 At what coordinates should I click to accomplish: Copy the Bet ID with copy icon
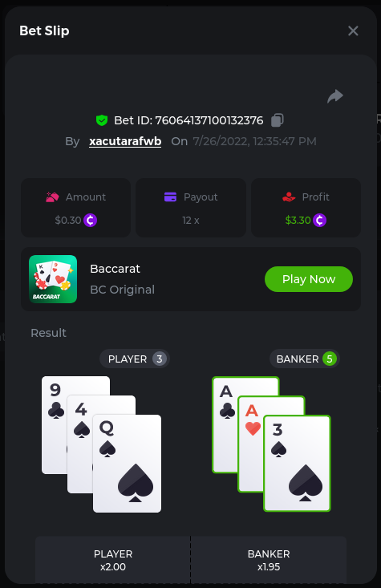pos(277,120)
